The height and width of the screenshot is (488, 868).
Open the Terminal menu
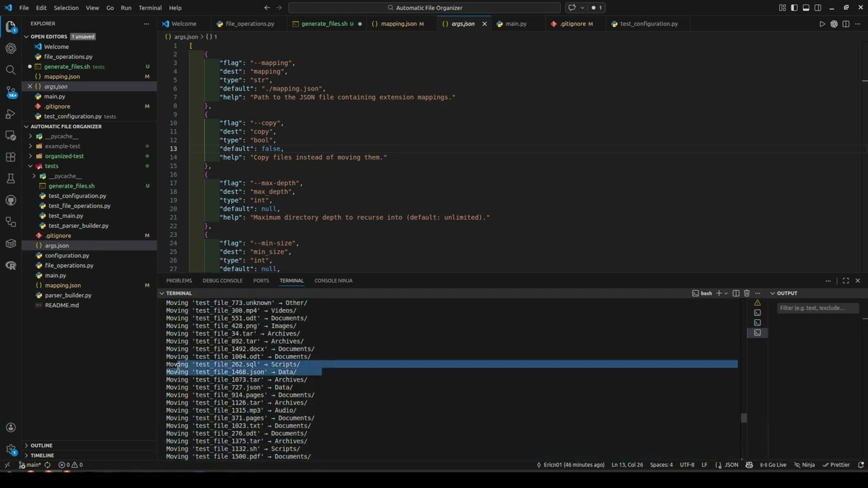pyautogui.click(x=150, y=7)
